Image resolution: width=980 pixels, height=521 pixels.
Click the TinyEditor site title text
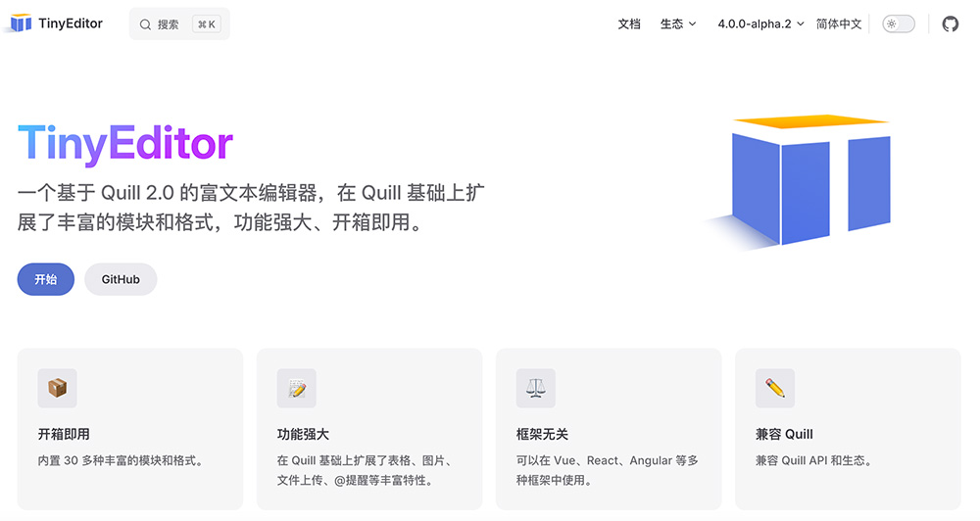click(x=71, y=24)
